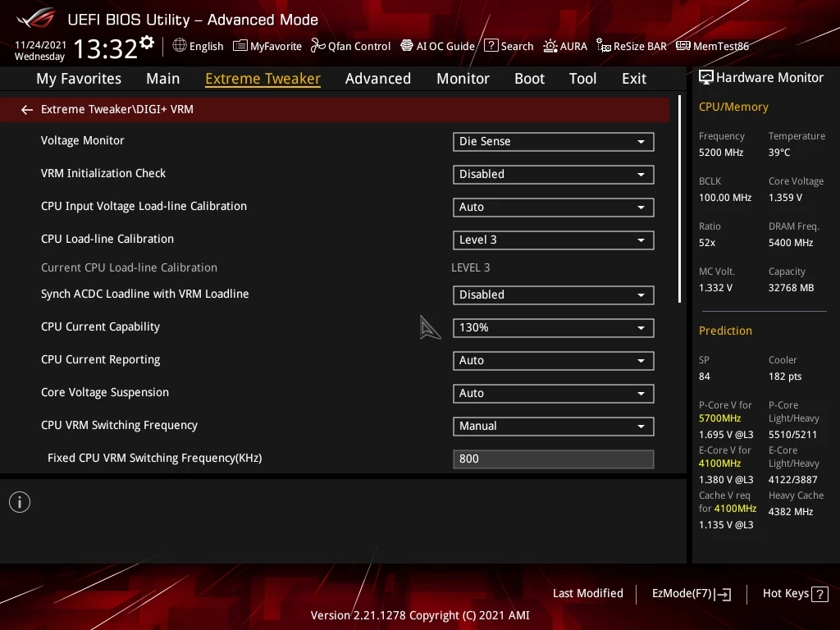Click the 1.332 V MC Volt value
Viewport: 840px width, 630px height.
click(715, 287)
